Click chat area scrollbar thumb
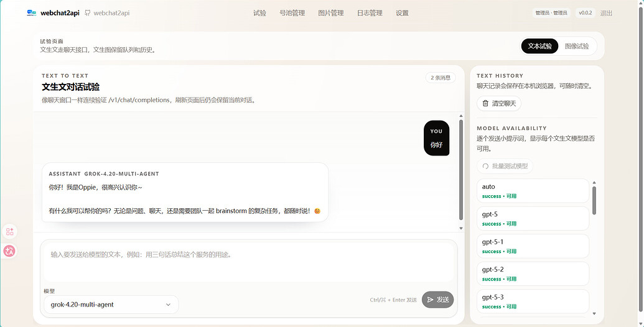Screen dimensions: 644x327 (x=461, y=170)
